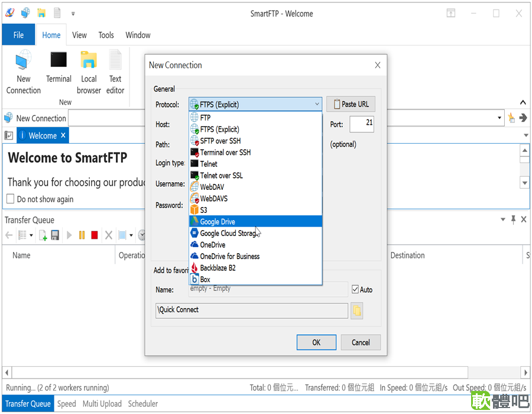532x414 pixels.
Task: Click the quick access document icon
Action: [x=57, y=13]
